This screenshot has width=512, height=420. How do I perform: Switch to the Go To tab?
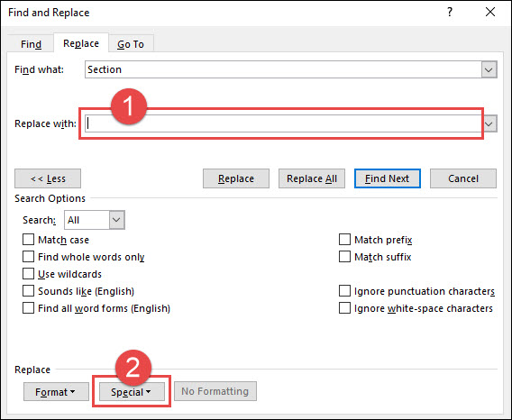pos(131,44)
